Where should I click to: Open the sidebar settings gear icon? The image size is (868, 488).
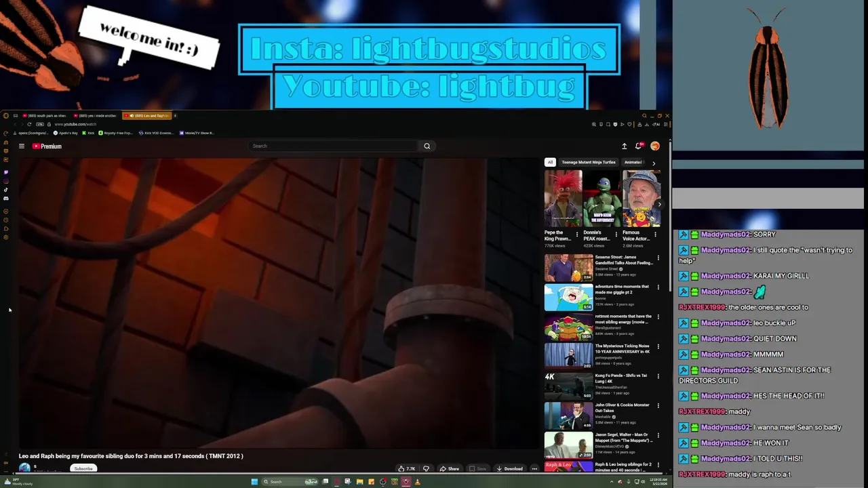6,237
